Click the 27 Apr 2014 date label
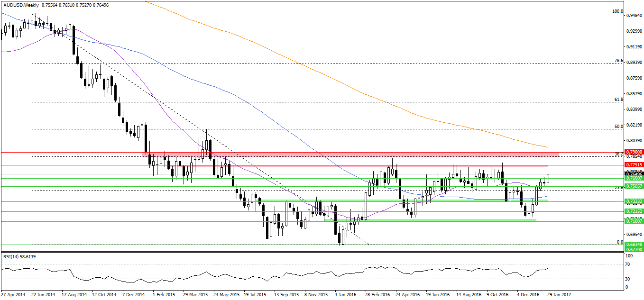 (x=14, y=294)
